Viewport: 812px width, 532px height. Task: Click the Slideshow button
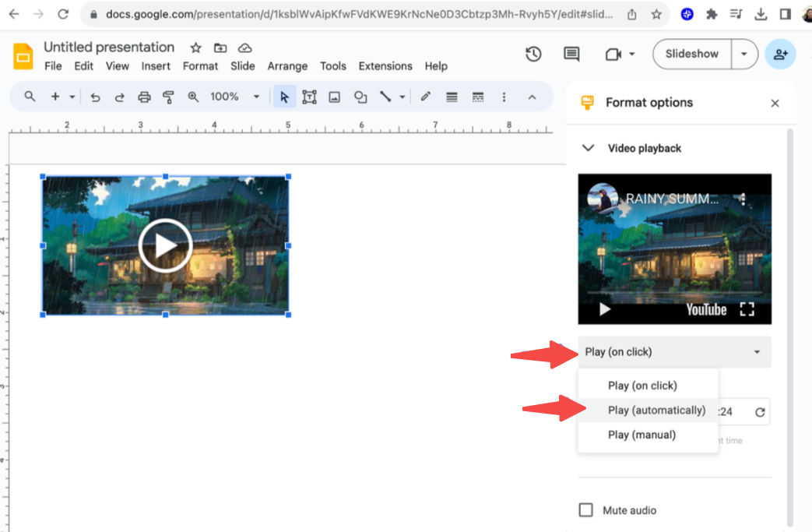[691, 54]
